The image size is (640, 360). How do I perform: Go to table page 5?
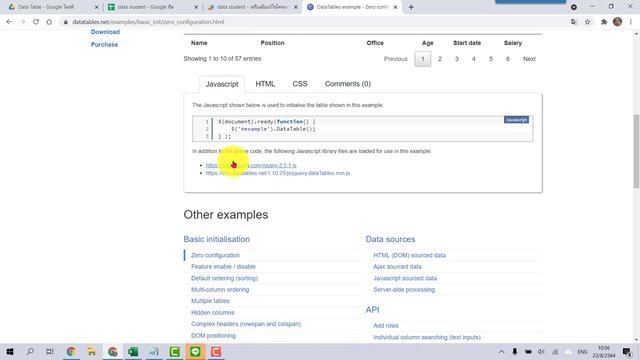(x=491, y=59)
